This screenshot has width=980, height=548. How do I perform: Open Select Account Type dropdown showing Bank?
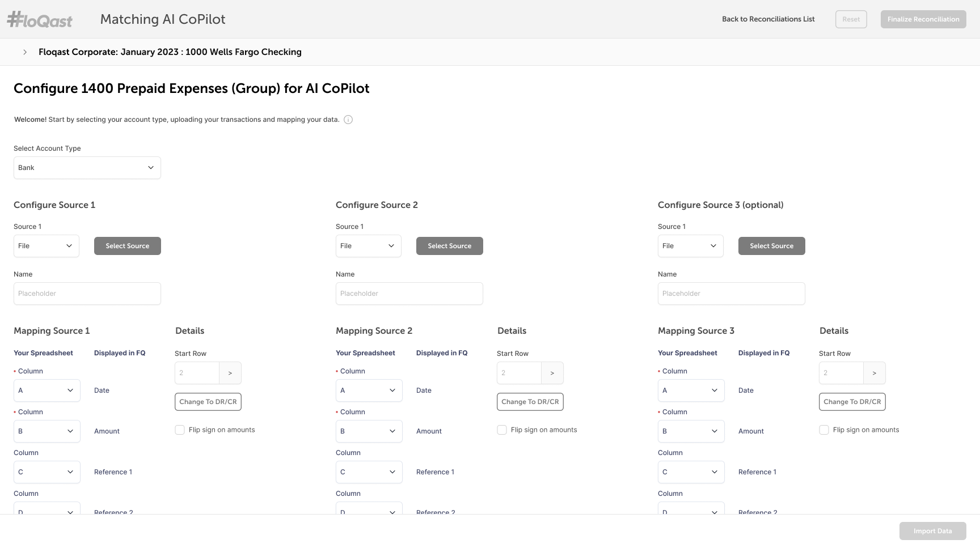click(87, 168)
